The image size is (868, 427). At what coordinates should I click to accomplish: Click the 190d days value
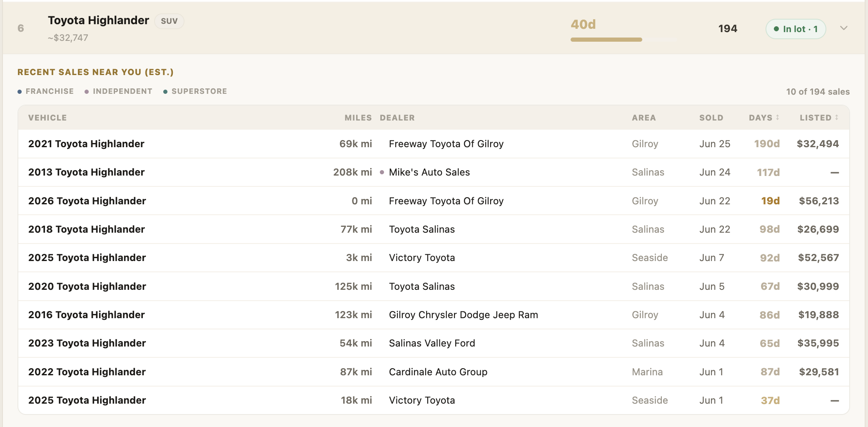point(767,144)
